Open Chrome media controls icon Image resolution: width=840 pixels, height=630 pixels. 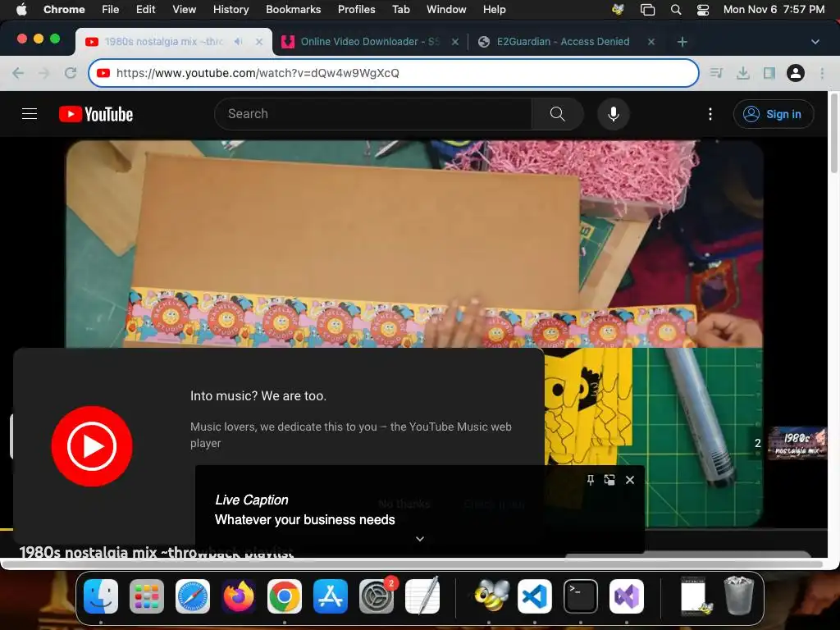(x=716, y=73)
